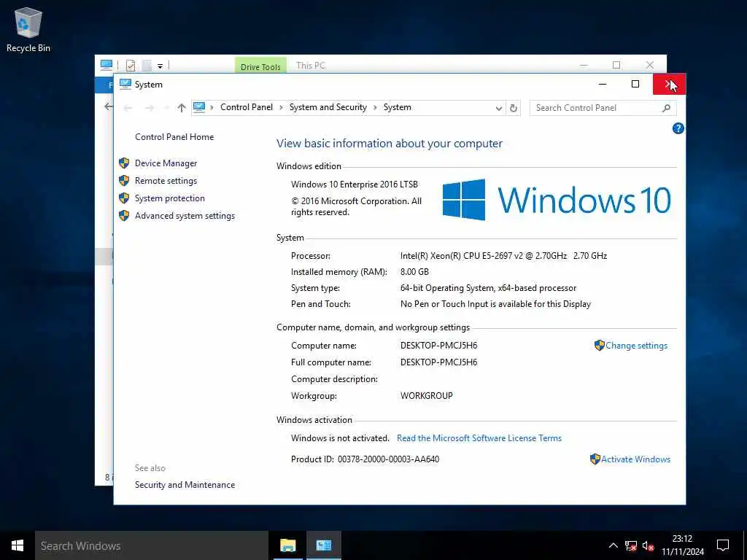Close the System window
This screenshot has height=560, width=747.
pyautogui.click(x=669, y=85)
